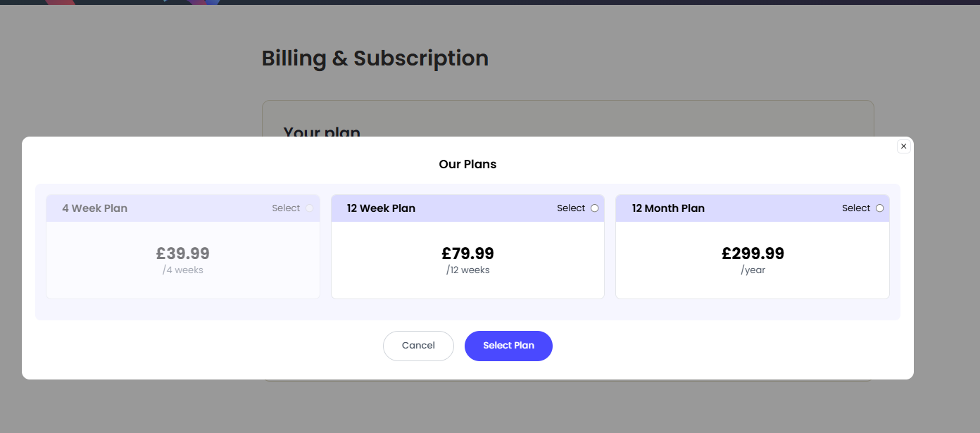This screenshot has height=433, width=980.
Task: Choose the 12 Week Plan radio button
Action: [x=595, y=208]
